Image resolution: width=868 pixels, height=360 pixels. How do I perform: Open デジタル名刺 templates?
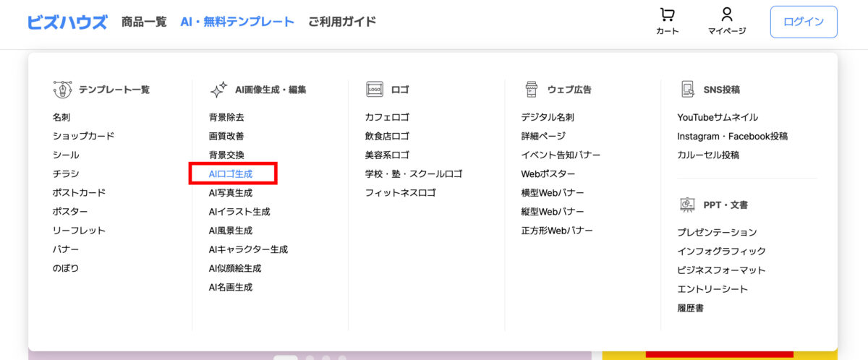(x=548, y=117)
